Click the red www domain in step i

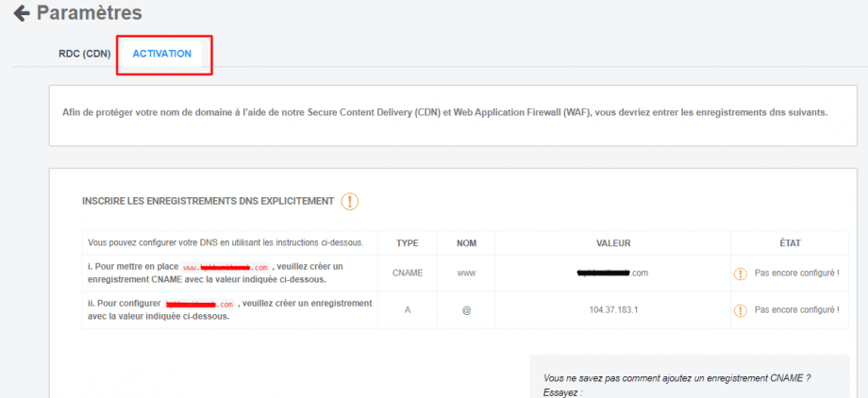point(225,267)
